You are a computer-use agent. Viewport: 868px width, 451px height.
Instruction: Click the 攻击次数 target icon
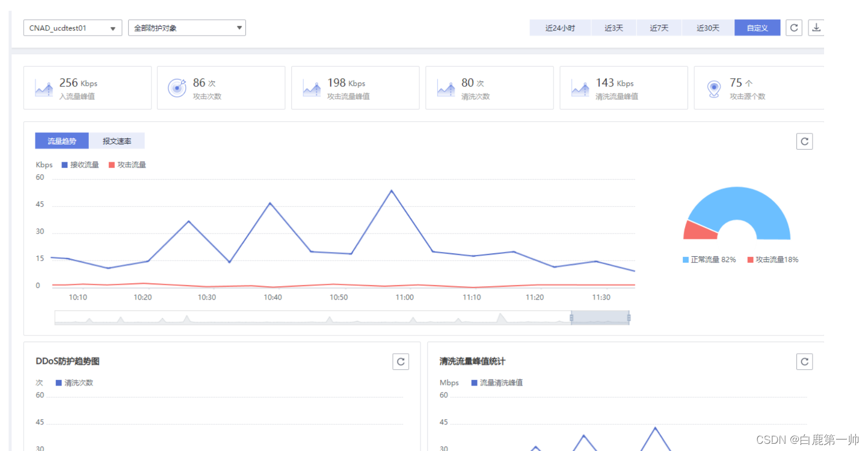pyautogui.click(x=177, y=88)
